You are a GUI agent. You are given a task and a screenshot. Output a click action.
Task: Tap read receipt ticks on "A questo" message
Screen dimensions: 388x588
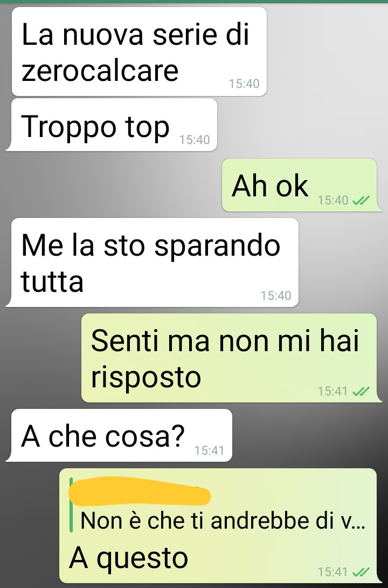pyautogui.click(x=362, y=572)
